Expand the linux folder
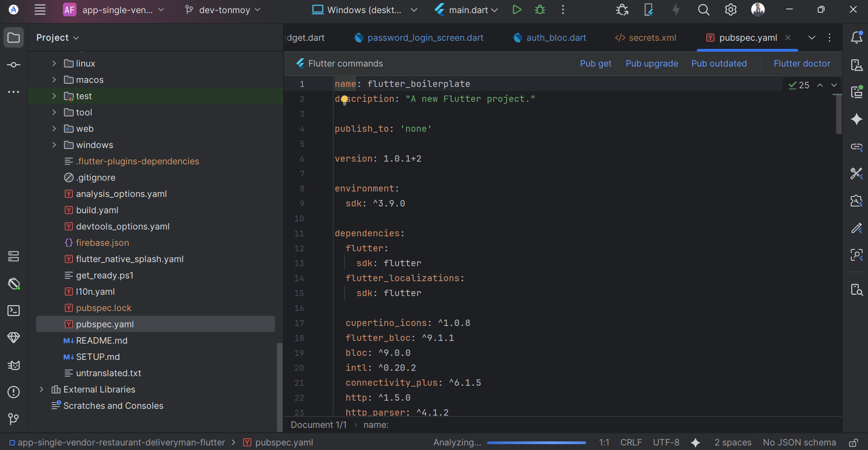Viewport: 868px width, 450px height. tap(54, 63)
